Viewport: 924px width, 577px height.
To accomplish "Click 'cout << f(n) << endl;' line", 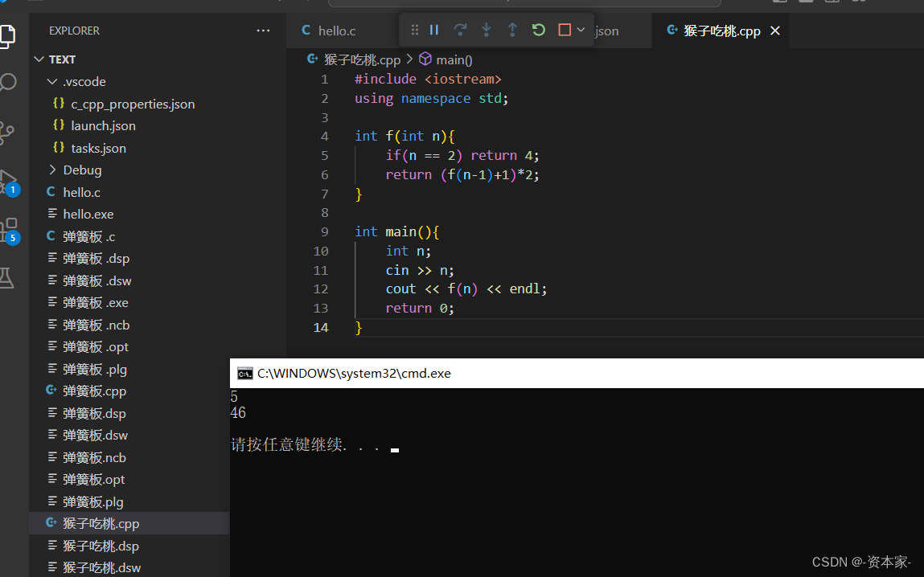I will [466, 289].
